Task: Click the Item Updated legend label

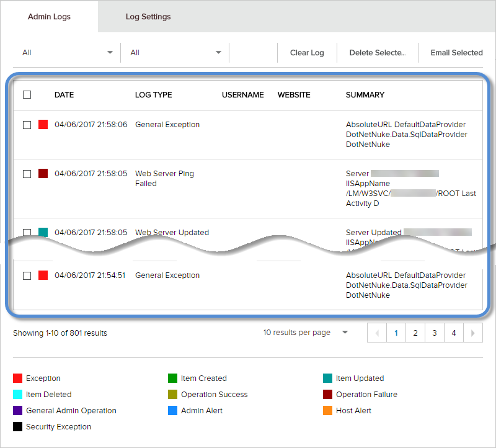Action: tap(360, 379)
